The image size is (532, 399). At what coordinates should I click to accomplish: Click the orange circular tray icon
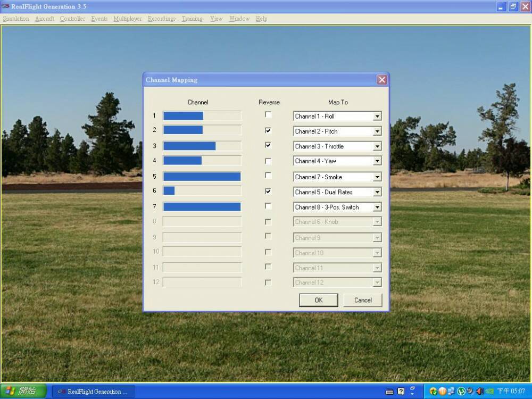[x=442, y=392]
